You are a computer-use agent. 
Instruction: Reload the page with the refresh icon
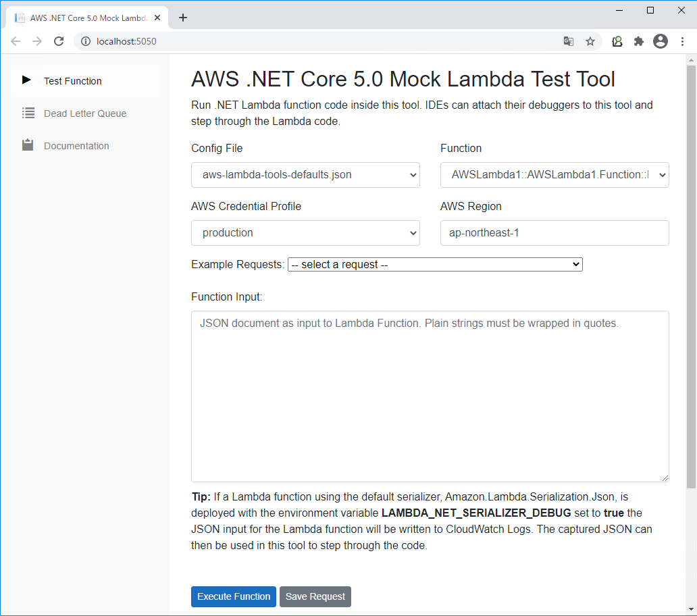pyautogui.click(x=59, y=41)
